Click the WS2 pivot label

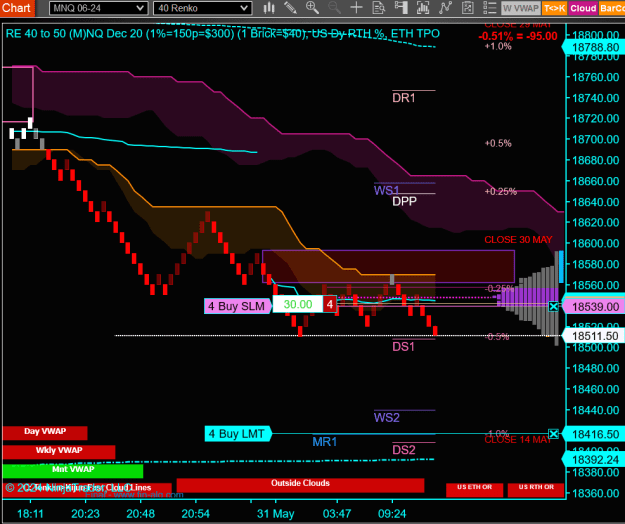[x=386, y=418]
